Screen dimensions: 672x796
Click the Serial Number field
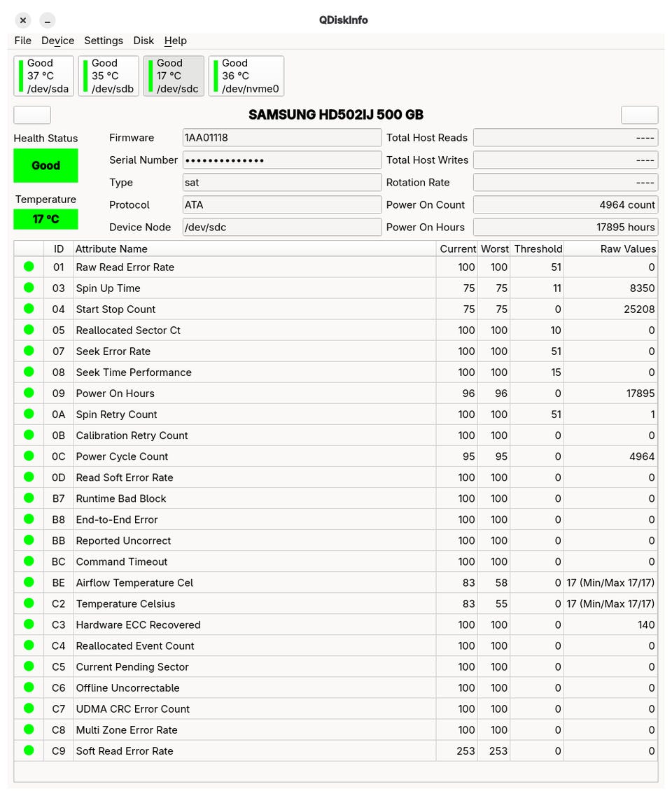click(282, 160)
